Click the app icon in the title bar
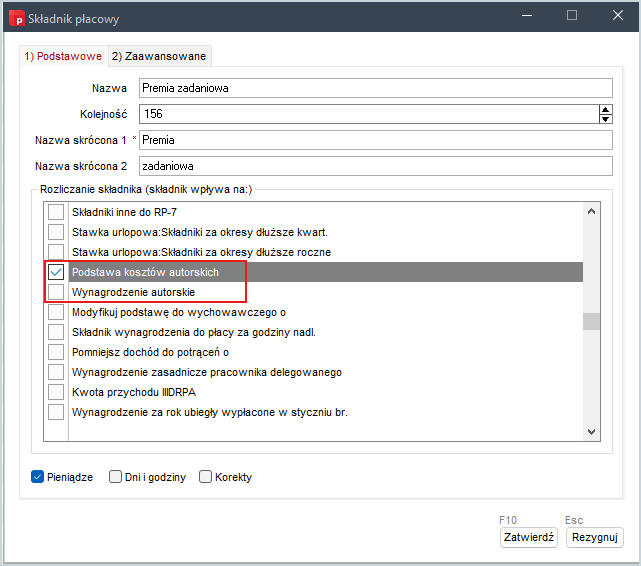 (15, 16)
